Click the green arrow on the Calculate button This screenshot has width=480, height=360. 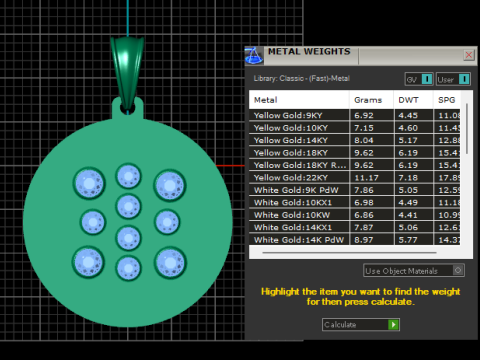(x=393, y=324)
